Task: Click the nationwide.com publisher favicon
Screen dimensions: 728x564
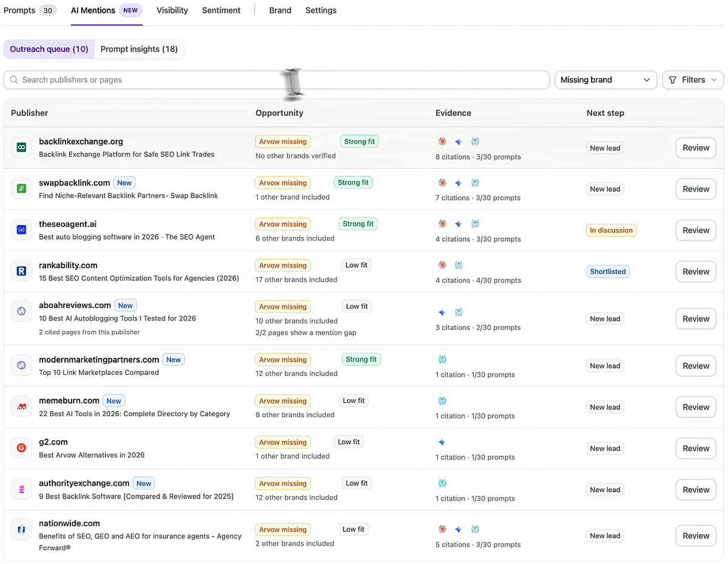Action: [21, 529]
